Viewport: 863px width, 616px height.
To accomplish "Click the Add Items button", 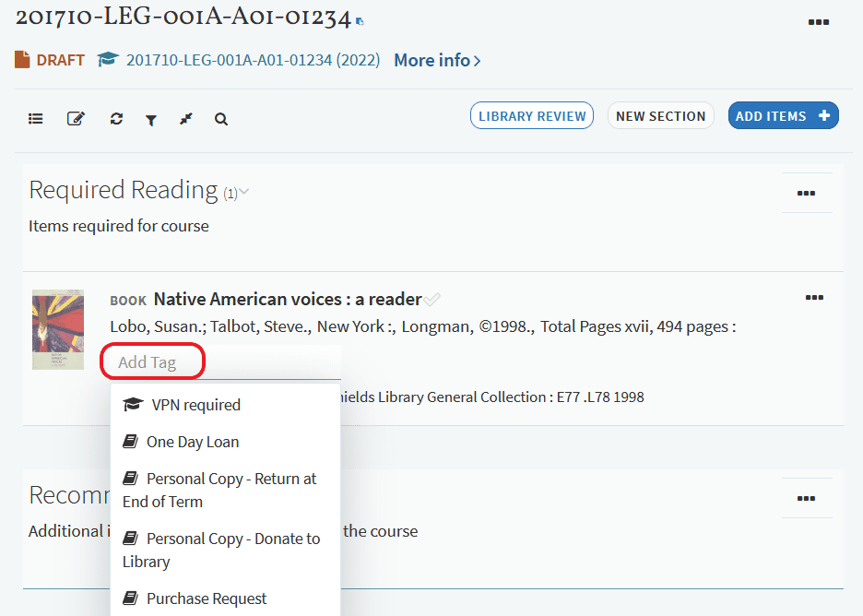I will point(783,116).
